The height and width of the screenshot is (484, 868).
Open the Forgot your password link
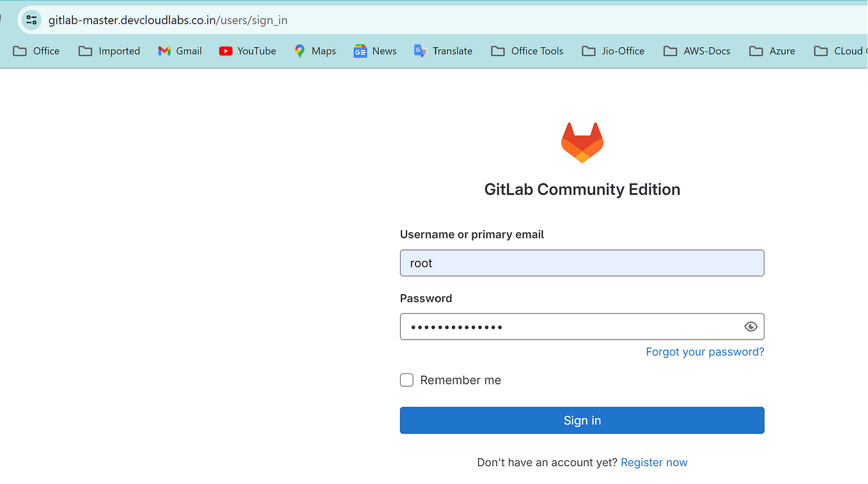click(x=705, y=352)
